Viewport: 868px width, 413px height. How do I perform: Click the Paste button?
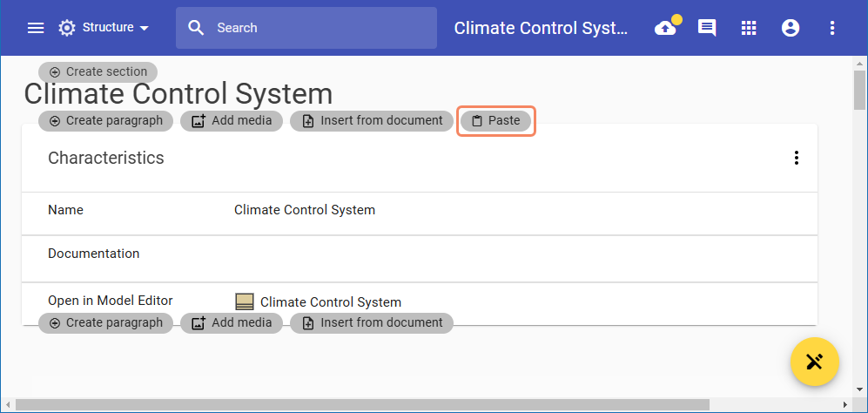click(x=495, y=121)
